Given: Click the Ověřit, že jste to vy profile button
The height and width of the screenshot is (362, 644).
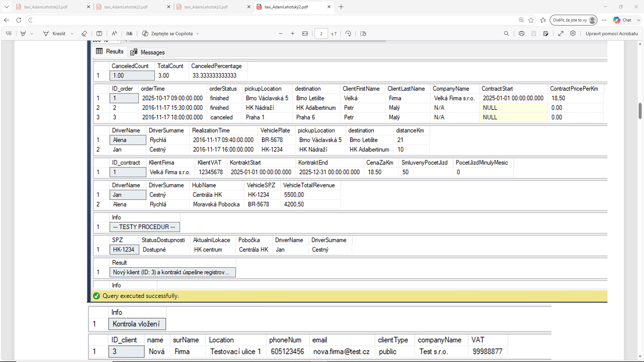Looking at the screenshot, I should [x=574, y=20].
